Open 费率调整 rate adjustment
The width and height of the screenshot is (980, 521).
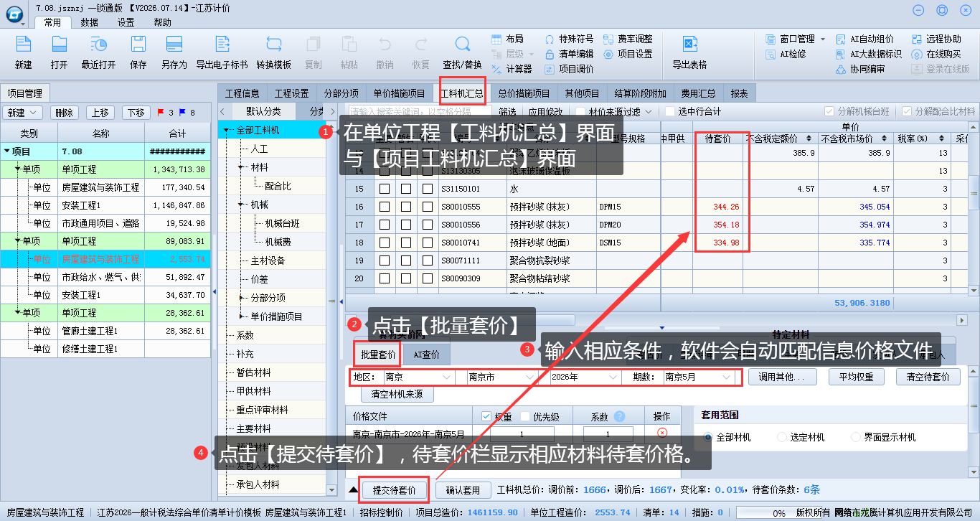point(628,39)
